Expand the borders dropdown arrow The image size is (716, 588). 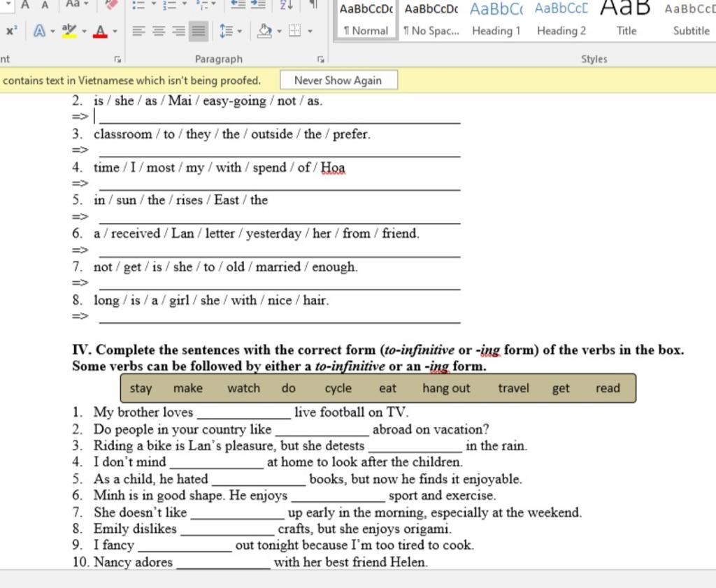(x=310, y=31)
